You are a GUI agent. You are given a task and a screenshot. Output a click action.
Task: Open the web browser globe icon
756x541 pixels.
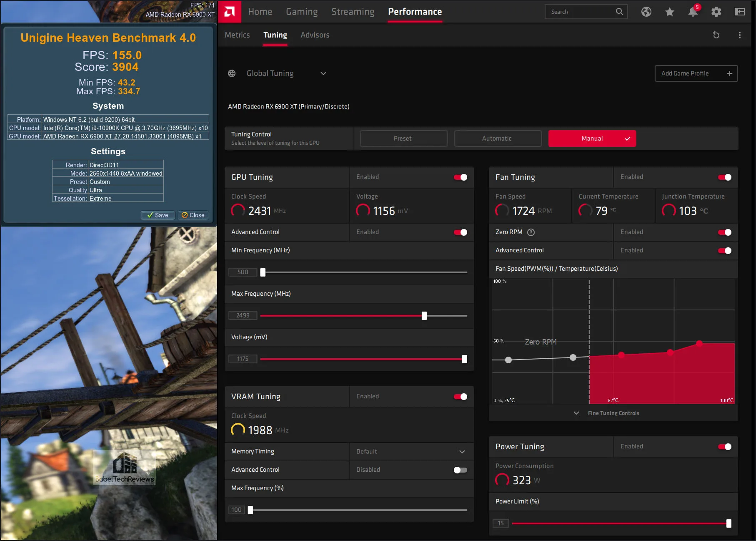click(646, 12)
